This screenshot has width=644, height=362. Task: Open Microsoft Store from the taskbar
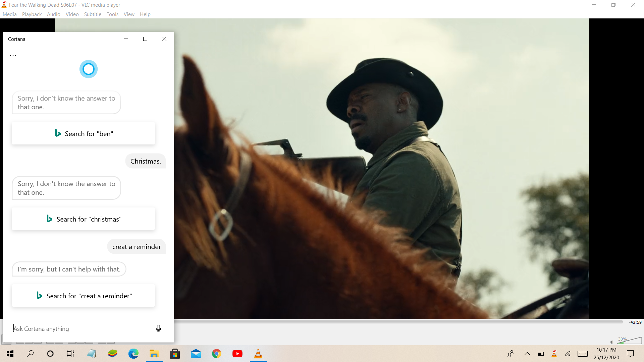point(175,354)
